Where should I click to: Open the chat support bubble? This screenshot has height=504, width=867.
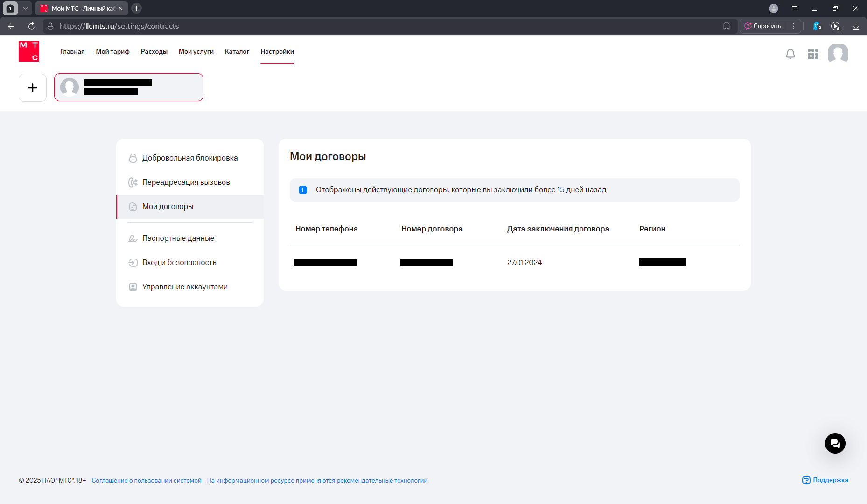pos(835,443)
